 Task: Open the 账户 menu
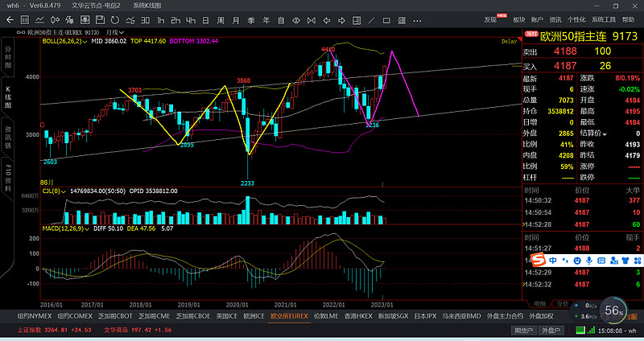point(537,19)
